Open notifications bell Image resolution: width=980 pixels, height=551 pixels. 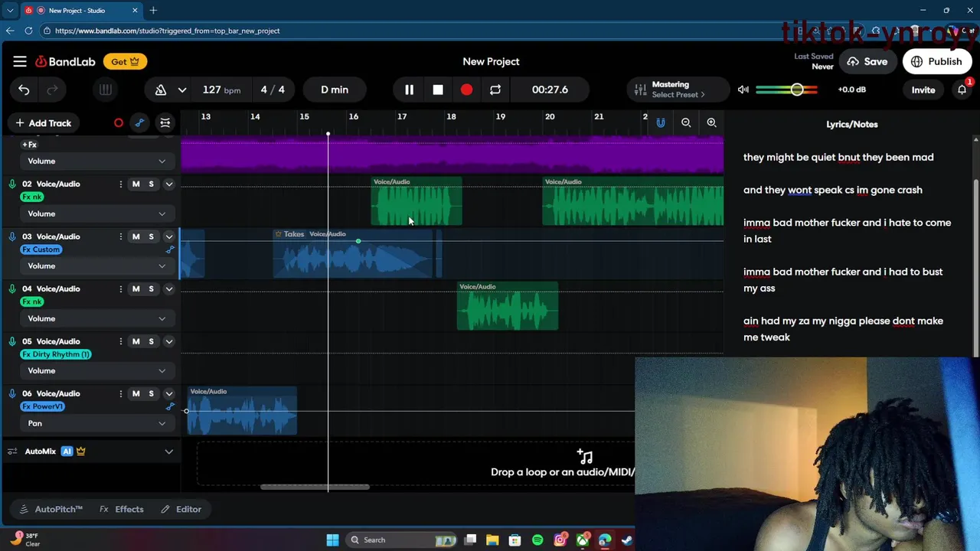click(x=962, y=90)
